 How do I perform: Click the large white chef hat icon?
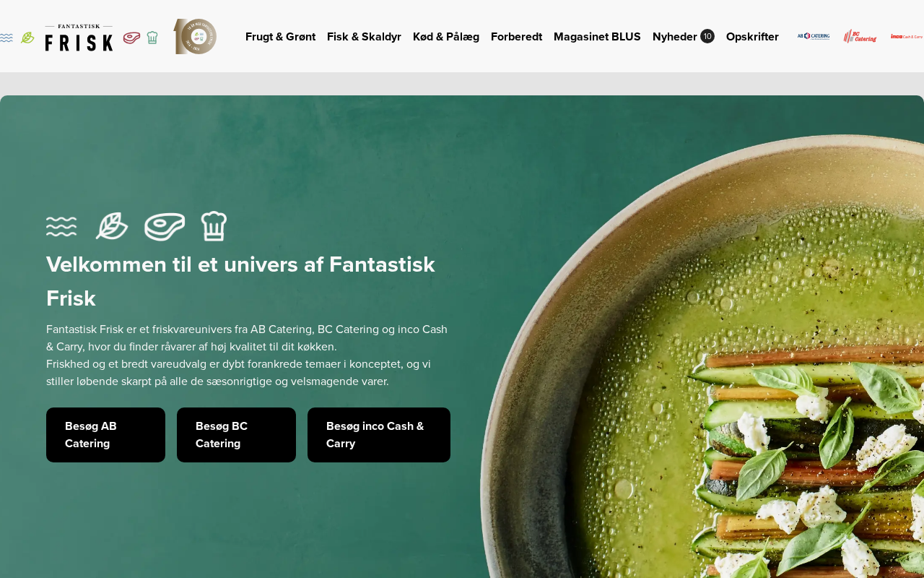214,226
